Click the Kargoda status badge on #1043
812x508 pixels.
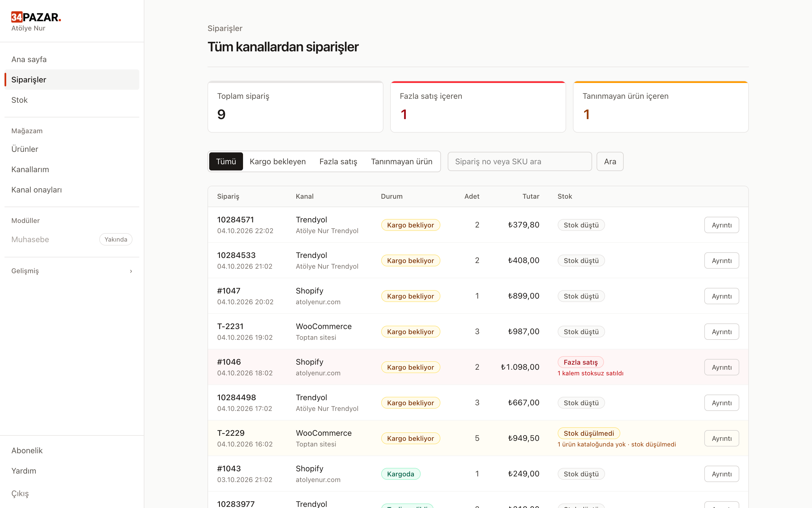401,474
